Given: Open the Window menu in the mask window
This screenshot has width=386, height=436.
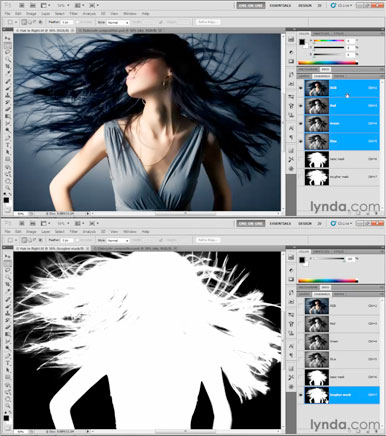Looking at the screenshot, I should [x=130, y=232].
